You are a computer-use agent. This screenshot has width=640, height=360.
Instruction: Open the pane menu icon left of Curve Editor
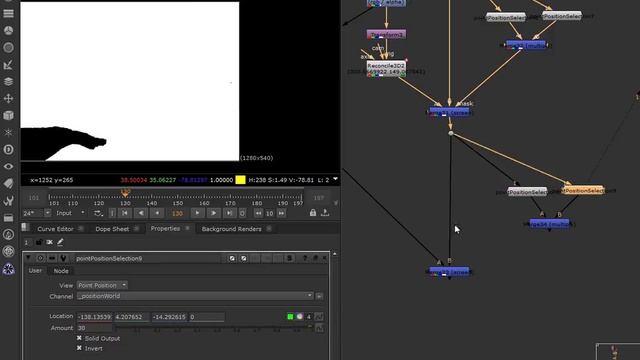point(25,228)
